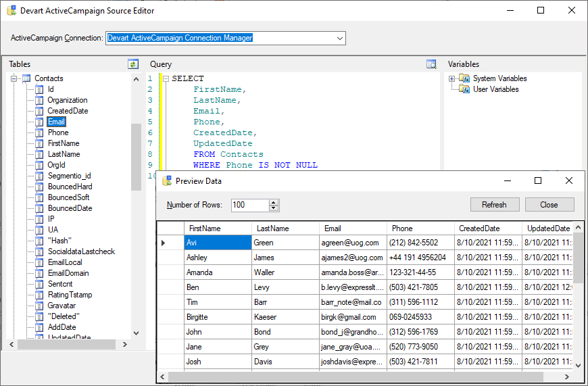Click the Devart editor title bar icon
Viewport: 588px width, 386px height.
pyautogui.click(x=11, y=11)
